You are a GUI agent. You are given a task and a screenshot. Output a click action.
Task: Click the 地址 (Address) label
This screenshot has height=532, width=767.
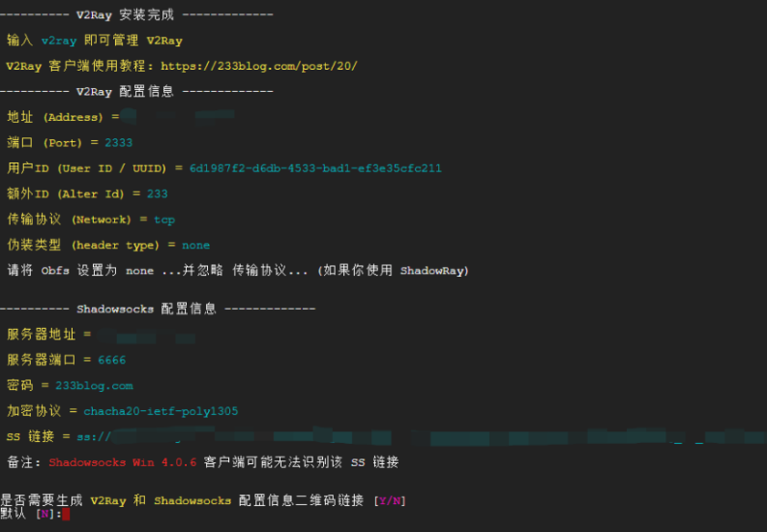coord(54,117)
